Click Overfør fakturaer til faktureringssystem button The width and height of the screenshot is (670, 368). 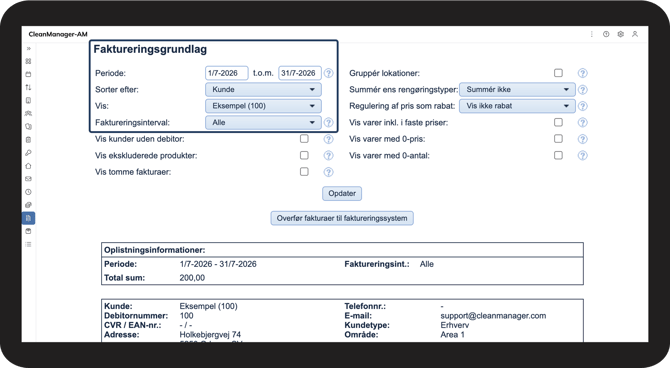(x=342, y=218)
